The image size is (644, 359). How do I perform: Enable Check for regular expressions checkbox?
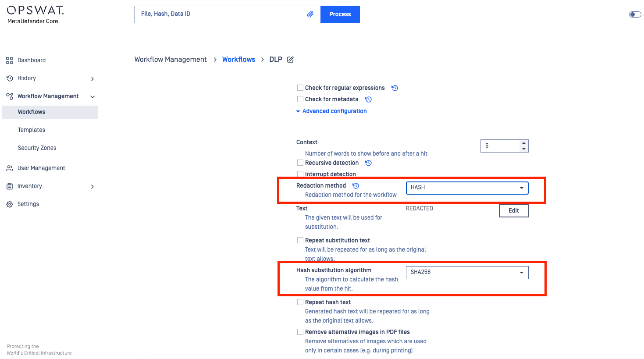click(x=300, y=88)
